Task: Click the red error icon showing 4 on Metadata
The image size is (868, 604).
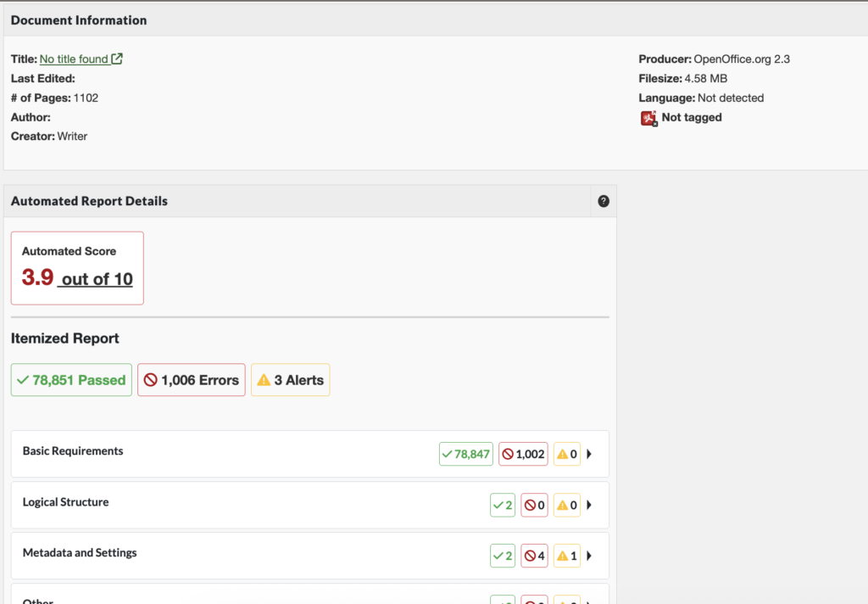Action: (534, 556)
